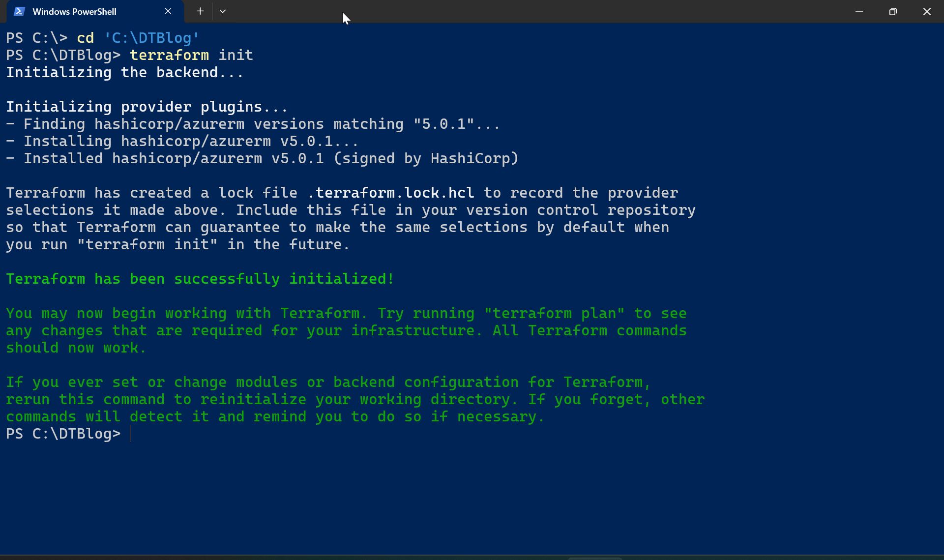Click the quoted "terraform plan" text
The height and width of the screenshot is (560, 944).
tap(555, 313)
